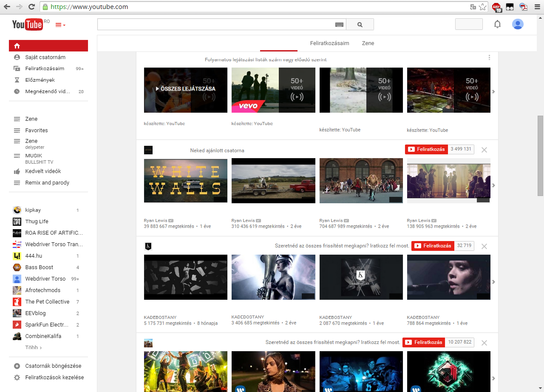This screenshot has width=544, height=392.
Task: Subscribe to the channel with 32 719 subscribers
Action: (433, 246)
